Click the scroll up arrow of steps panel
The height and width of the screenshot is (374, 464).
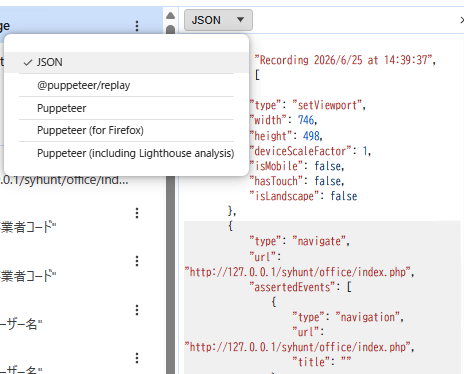[x=170, y=15]
